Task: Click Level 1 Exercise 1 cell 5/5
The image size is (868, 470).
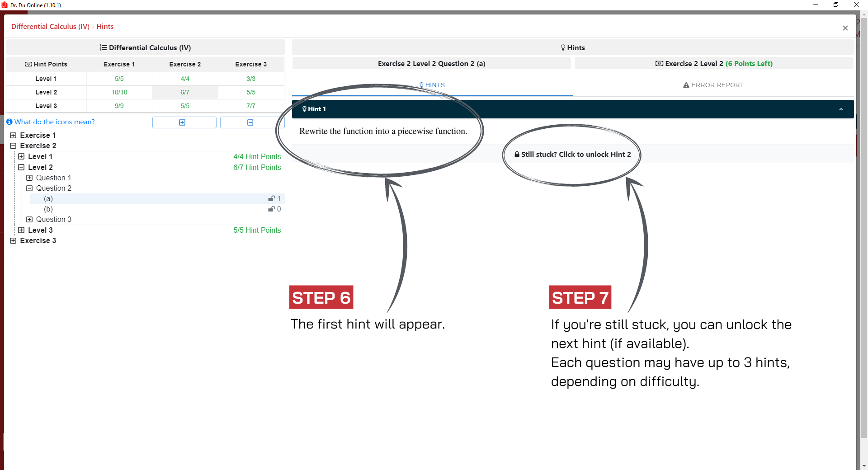Action: click(119, 79)
